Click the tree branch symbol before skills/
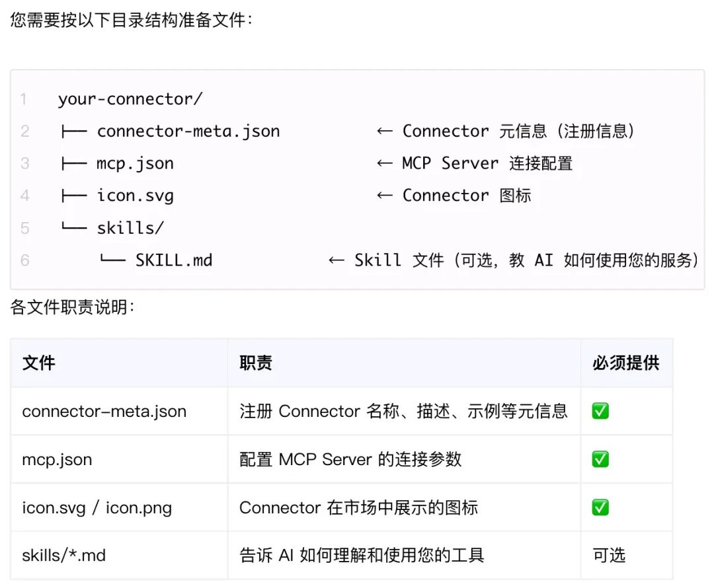 (x=74, y=226)
